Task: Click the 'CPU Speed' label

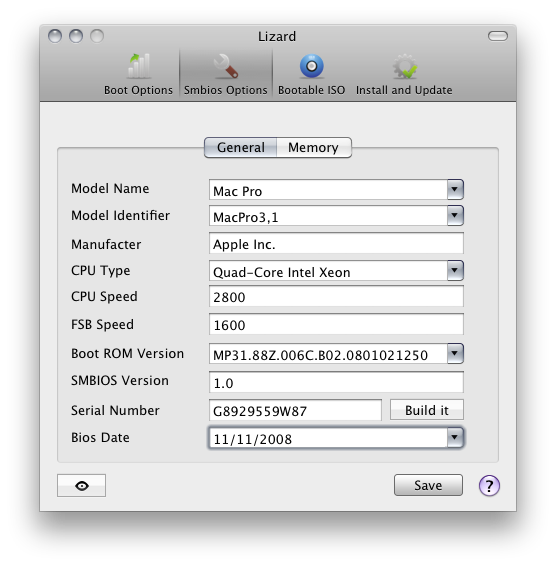Action: click(104, 297)
